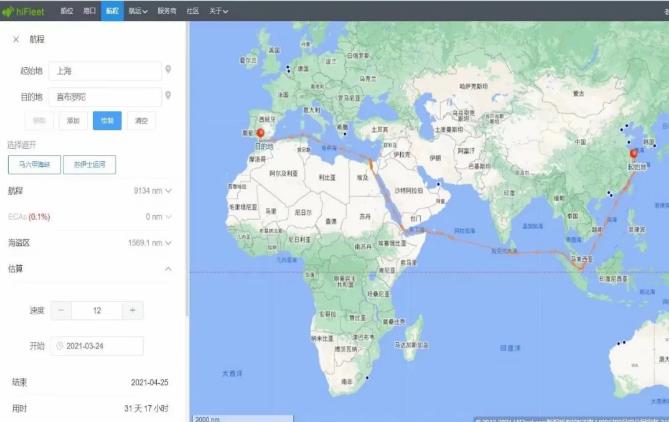Click the left panel vertical scrollbar
Screen dimensions: 669x422
[x=187, y=171]
